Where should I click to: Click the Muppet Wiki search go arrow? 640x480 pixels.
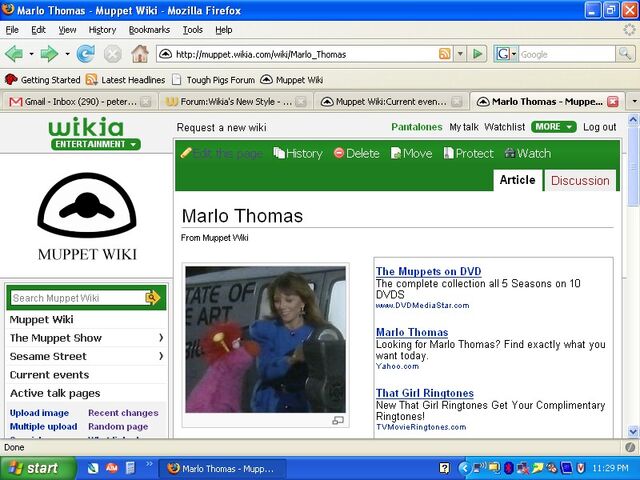[x=153, y=298]
